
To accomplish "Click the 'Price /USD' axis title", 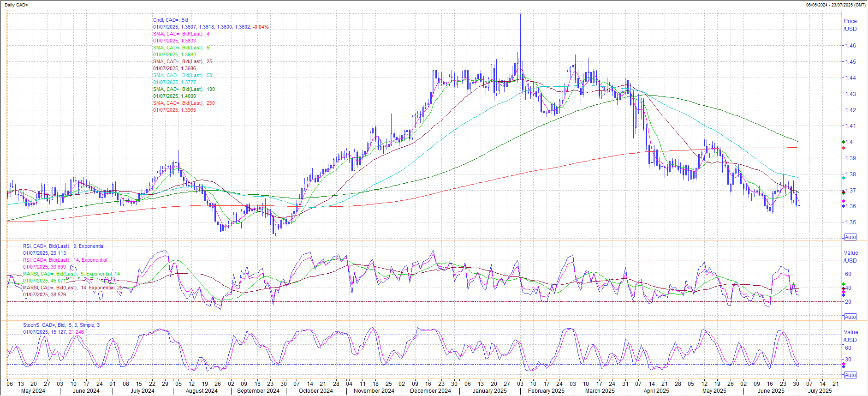I will (850, 25).
